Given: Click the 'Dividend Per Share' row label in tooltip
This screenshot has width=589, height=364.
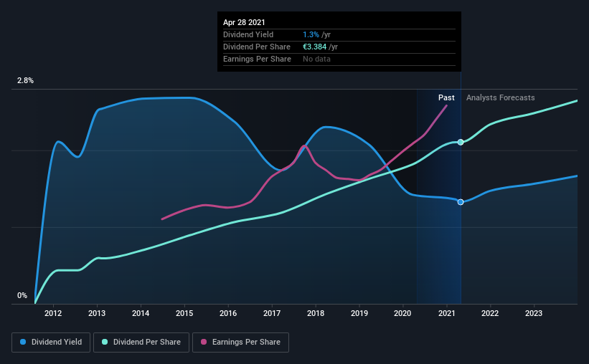Looking at the screenshot, I should pos(257,47).
